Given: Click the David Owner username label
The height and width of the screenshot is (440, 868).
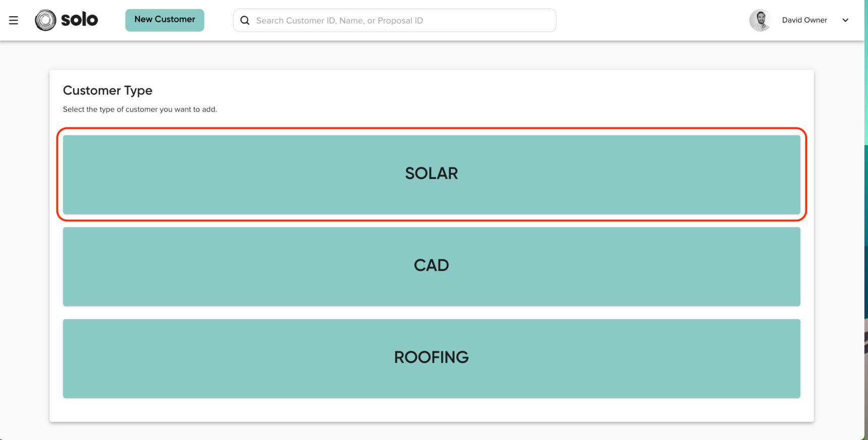Looking at the screenshot, I should tap(804, 20).
